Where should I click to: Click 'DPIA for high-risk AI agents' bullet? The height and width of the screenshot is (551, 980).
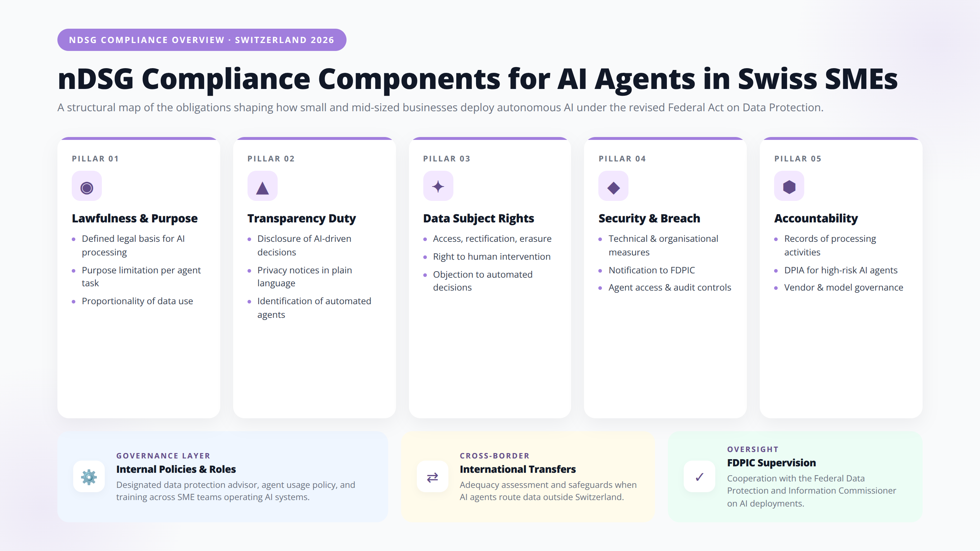[841, 270]
